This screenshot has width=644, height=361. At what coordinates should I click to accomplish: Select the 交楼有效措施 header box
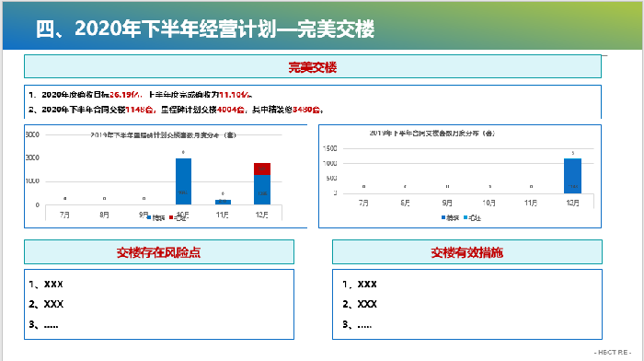coord(467,252)
